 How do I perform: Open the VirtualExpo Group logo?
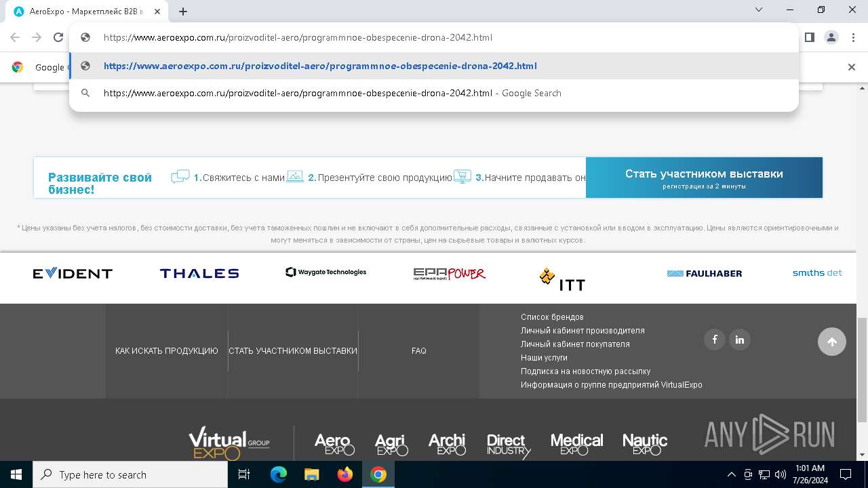coord(229,443)
